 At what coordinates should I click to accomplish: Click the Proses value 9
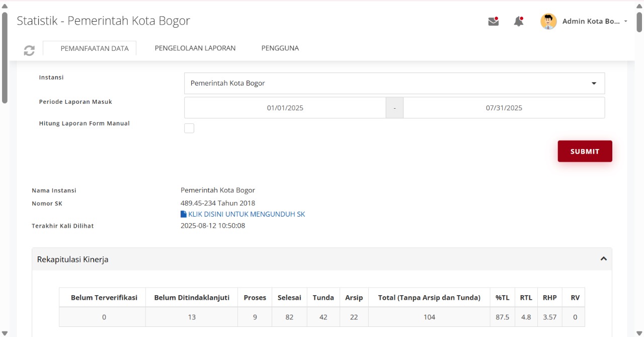tap(255, 317)
